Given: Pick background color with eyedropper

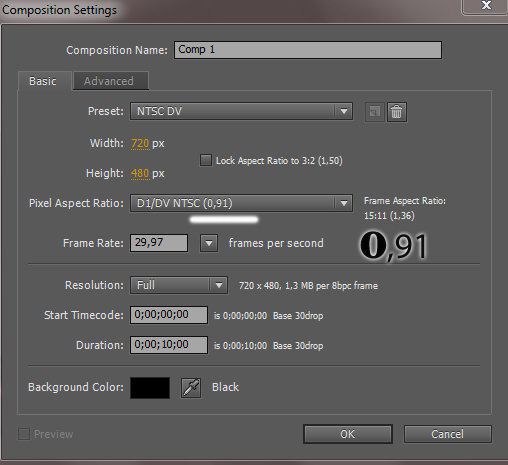Looking at the screenshot, I should click(191, 388).
